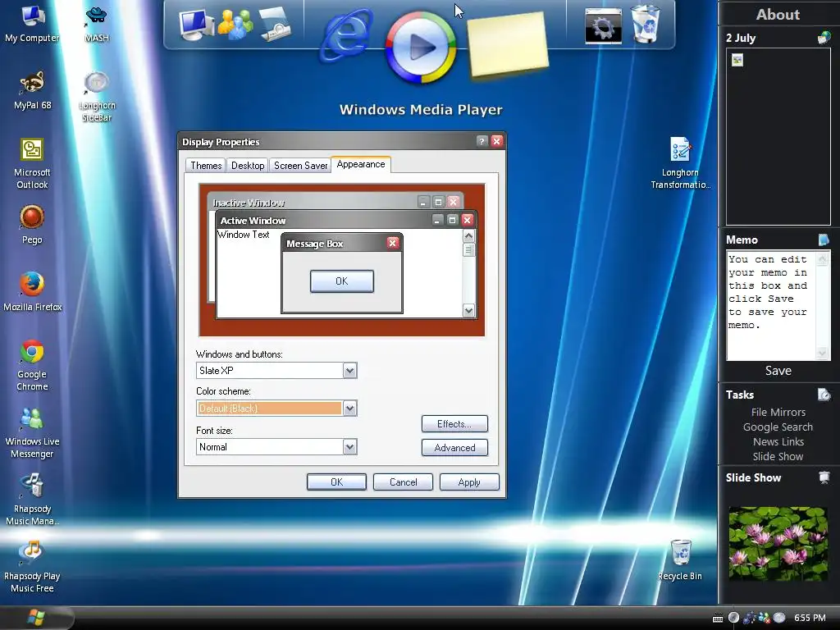The width and height of the screenshot is (840, 630).
Task: Open News Links in Tasks panel
Action: coord(778,442)
